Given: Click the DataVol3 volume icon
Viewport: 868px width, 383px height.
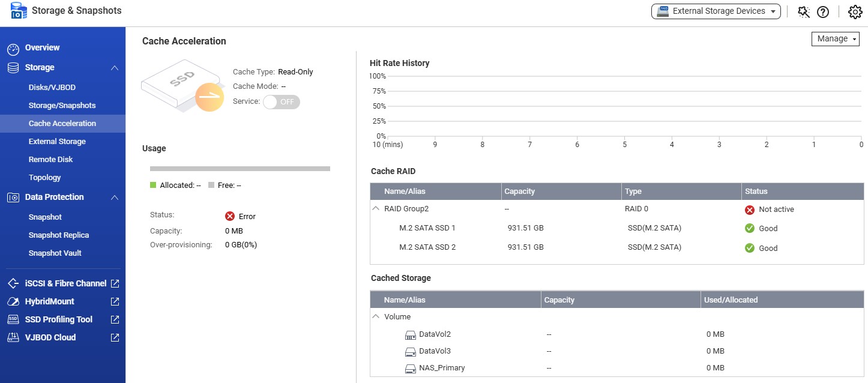Looking at the screenshot, I should tap(411, 351).
